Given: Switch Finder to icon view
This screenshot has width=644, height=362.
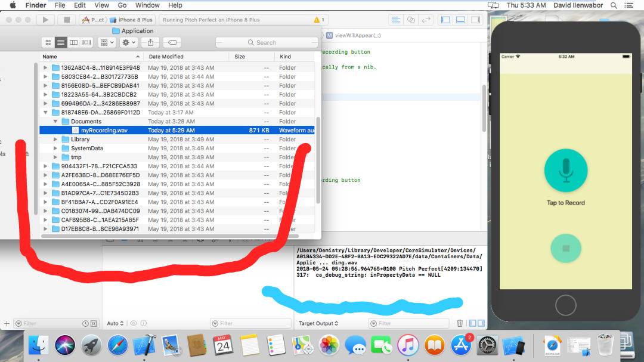Looking at the screenshot, I should click(48, 42).
